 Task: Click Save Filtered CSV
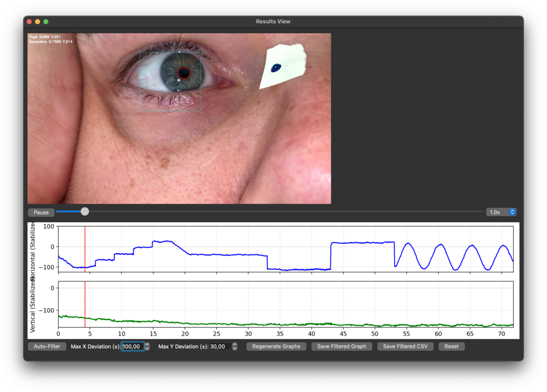point(405,346)
